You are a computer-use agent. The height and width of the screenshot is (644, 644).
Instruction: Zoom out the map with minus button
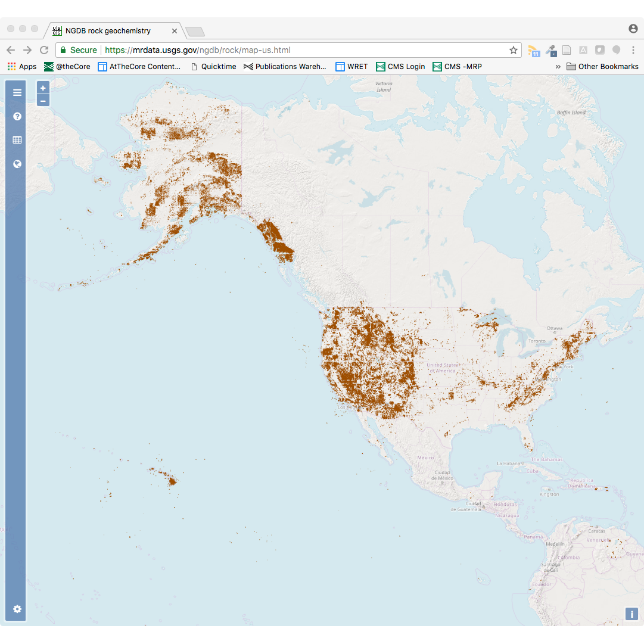click(x=43, y=101)
